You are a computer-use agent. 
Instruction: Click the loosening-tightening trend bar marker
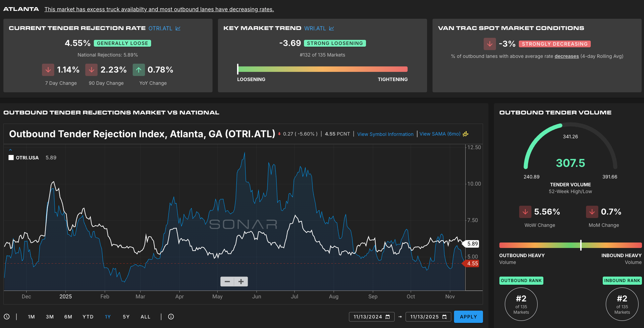point(238,69)
